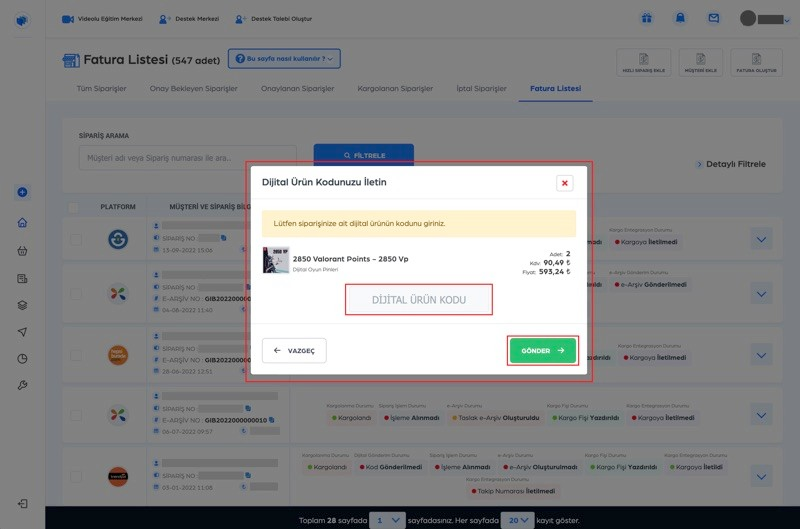Expand Detaylı Filtrele options

coord(731,164)
